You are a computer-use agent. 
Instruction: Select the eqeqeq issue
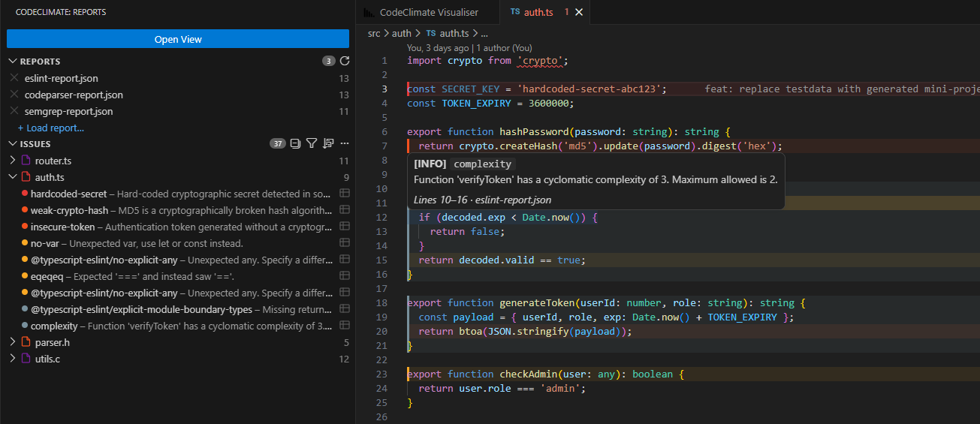point(178,276)
